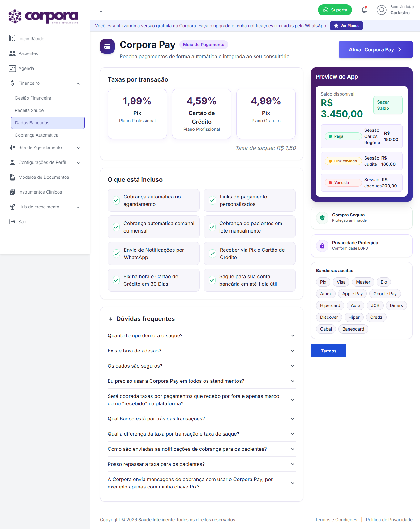Expand Site de Agendamento submenu chevron
Image resolution: width=420 pixels, height=529 pixels.
click(78, 148)
